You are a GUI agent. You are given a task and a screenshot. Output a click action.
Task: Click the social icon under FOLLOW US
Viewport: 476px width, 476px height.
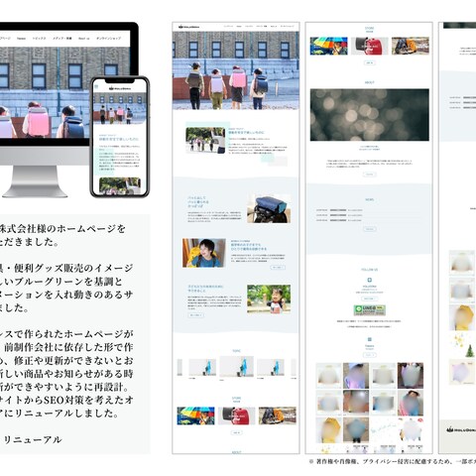tap(370, 280)
